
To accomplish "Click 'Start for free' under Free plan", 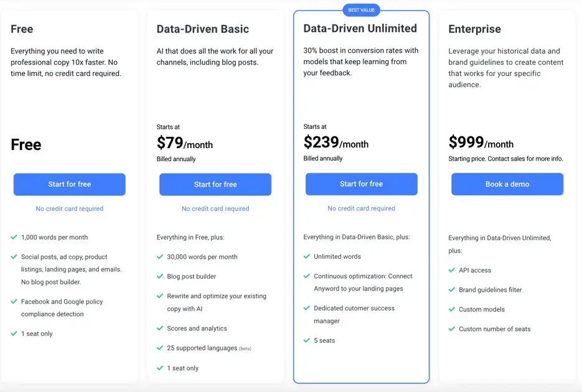I will click(70, 184).
